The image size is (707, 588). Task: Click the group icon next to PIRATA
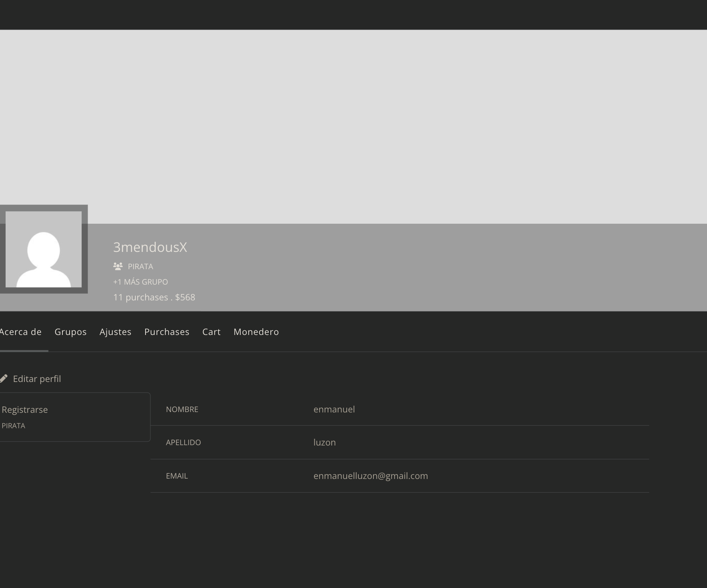pyautogui.click(x=118, y=267)
